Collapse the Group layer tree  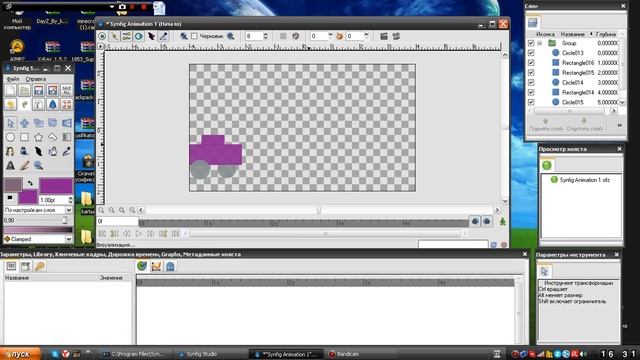pos(540,43)
